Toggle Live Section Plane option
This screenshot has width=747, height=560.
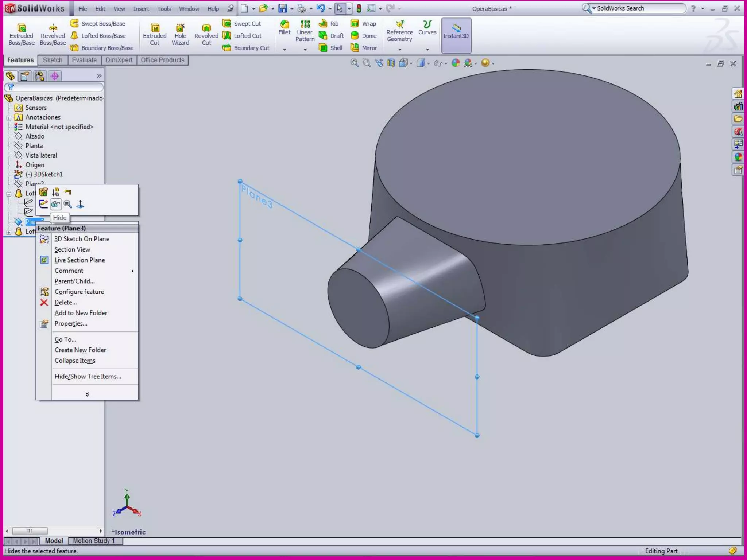(x=80, y=260)
